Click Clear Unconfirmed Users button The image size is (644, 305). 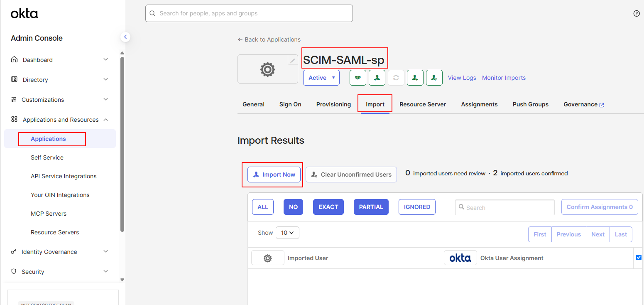(351, 175)
